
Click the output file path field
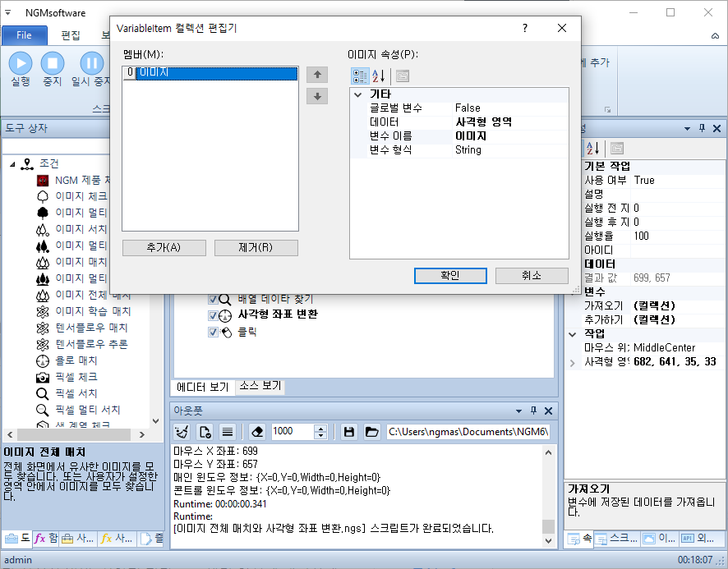point(468,432)
